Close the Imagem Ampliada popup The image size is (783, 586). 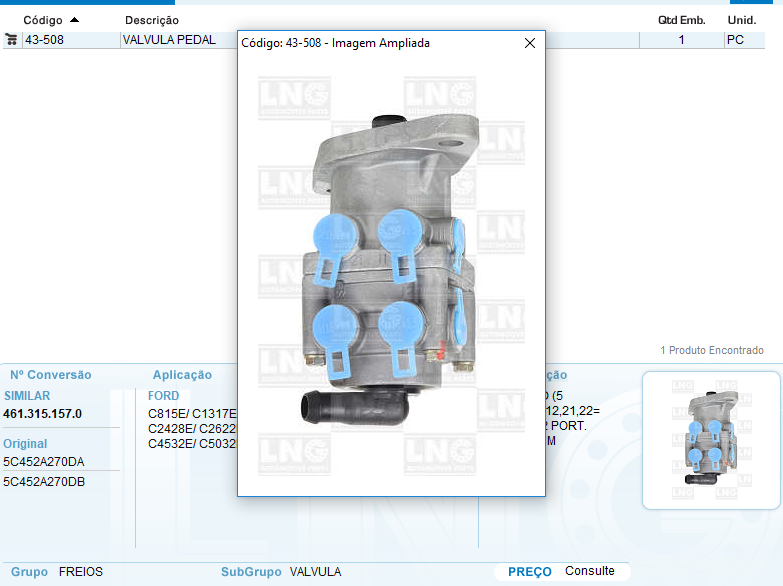click(529, 43)
